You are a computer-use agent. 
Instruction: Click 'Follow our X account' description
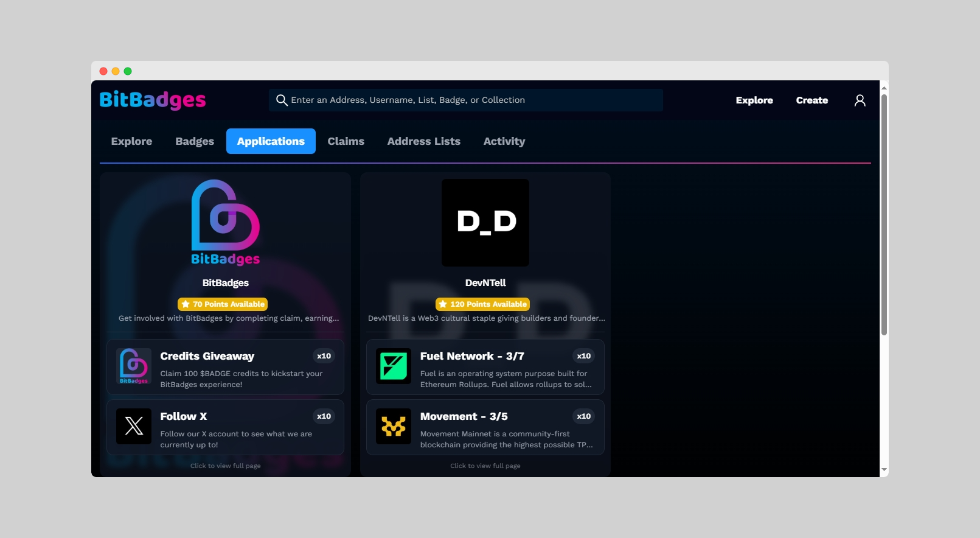(236, 439)
